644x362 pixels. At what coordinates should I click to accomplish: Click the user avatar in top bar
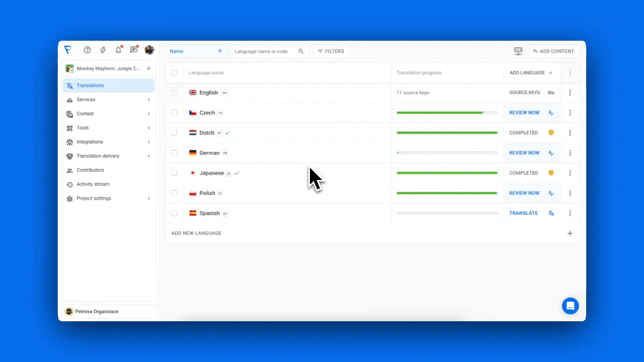[x=149, y=50]
